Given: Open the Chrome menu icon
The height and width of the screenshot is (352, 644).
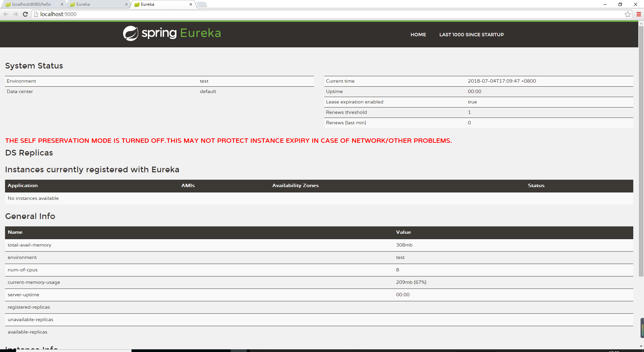Looking at the screenshot, I should coord(639,14).
